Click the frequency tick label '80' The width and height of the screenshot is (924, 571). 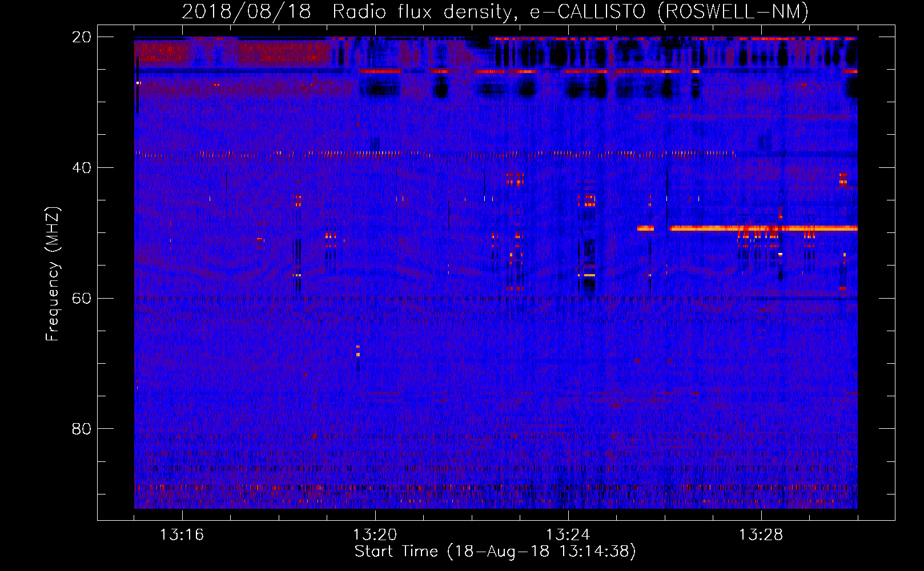[81, 429]
